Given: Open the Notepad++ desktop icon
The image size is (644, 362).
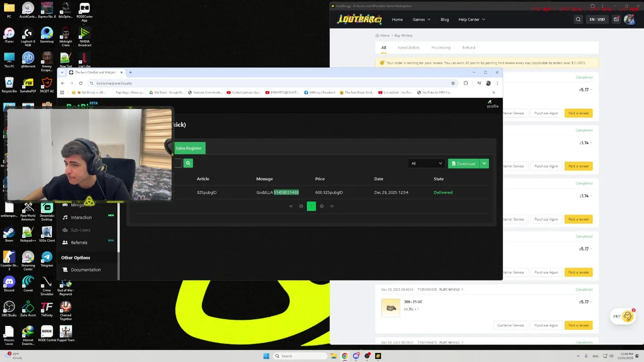Looking at the screenshot, I should coord(28,234).
